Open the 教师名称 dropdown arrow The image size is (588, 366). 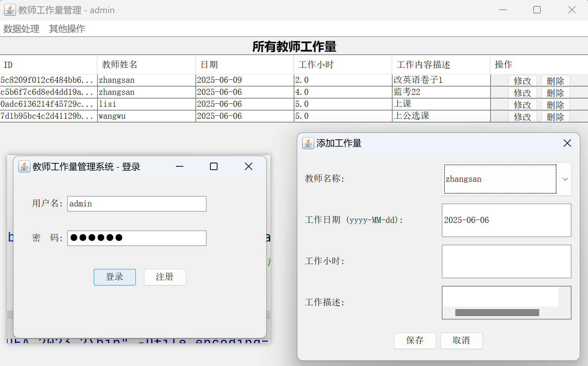[x=565, y=179]
